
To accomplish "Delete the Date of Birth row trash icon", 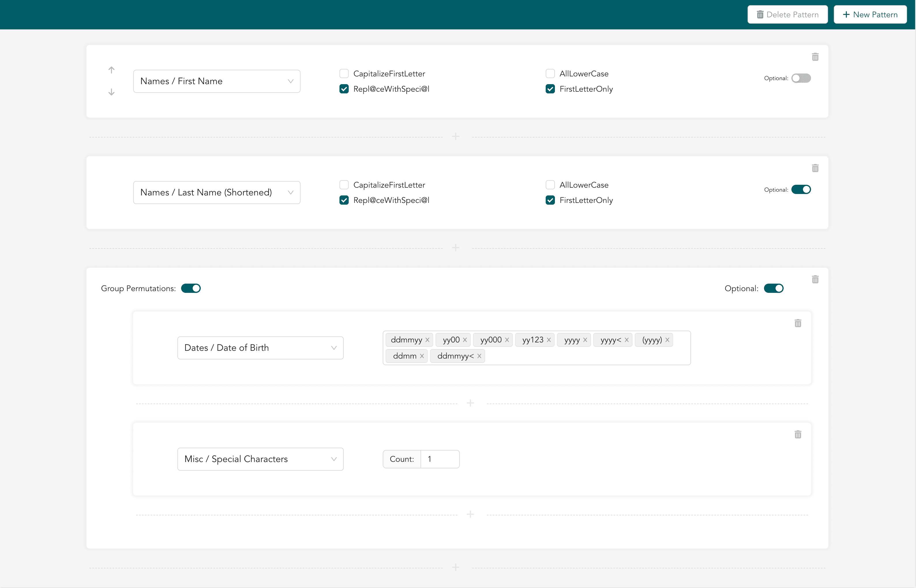I will (797, 323).
